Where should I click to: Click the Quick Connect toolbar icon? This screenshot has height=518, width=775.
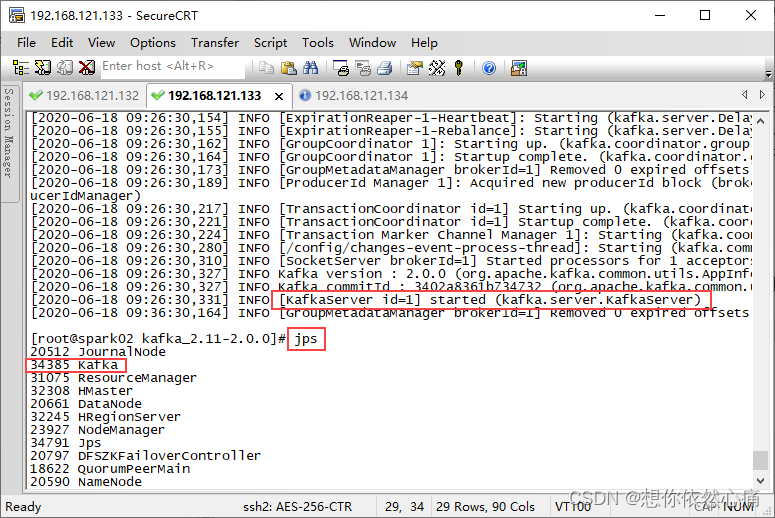tap(43, 68)
